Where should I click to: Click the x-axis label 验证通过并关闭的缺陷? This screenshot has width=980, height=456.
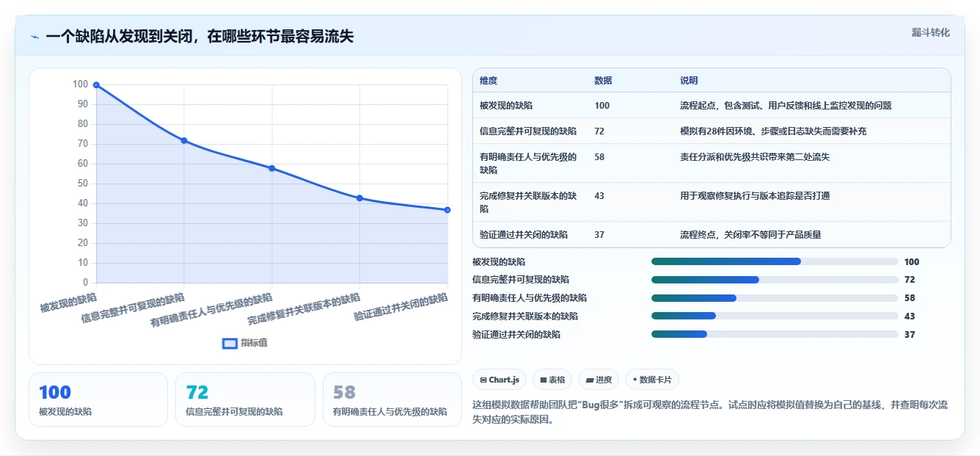(x=401, y=308)
